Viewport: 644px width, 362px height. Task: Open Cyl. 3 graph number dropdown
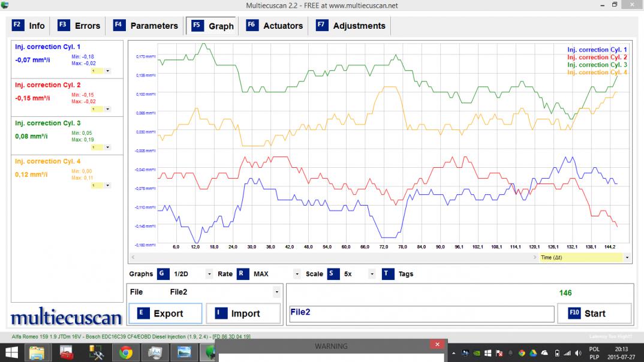click(107, 147)
